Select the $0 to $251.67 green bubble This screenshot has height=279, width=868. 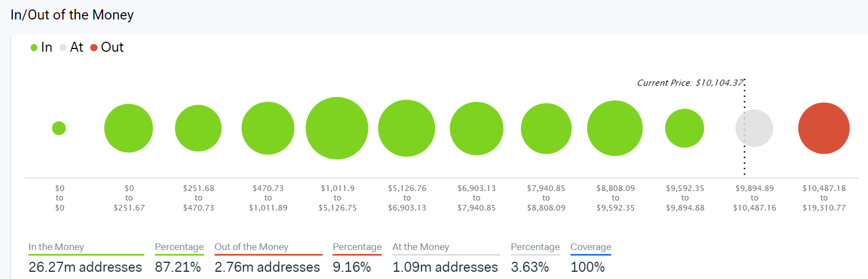pos(129,128)
